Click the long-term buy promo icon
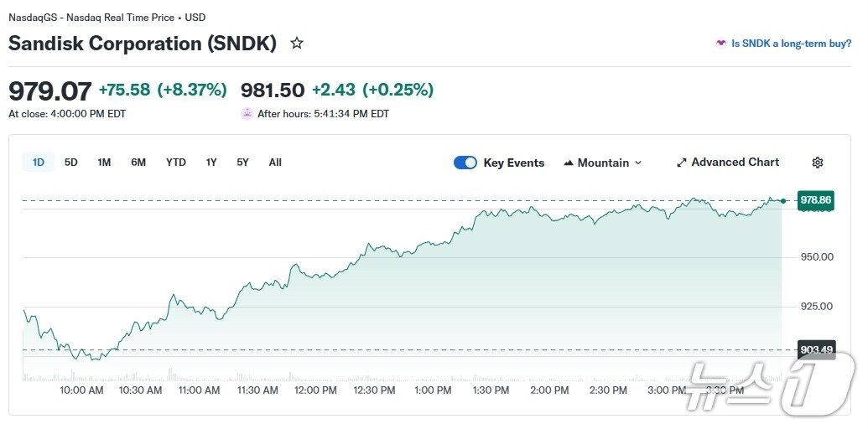The height and width of the screenshot is (429, 868). [x=720, y=44]
